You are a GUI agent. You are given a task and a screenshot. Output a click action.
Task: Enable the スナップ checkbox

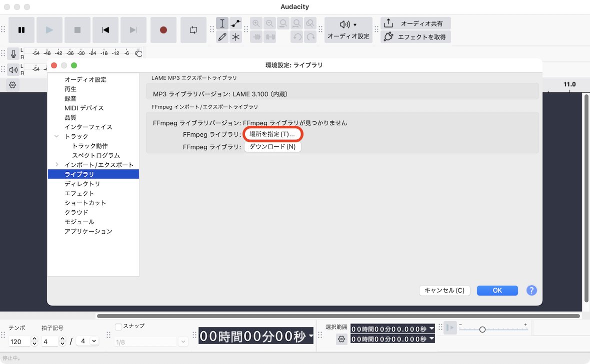tap(118, 327)
